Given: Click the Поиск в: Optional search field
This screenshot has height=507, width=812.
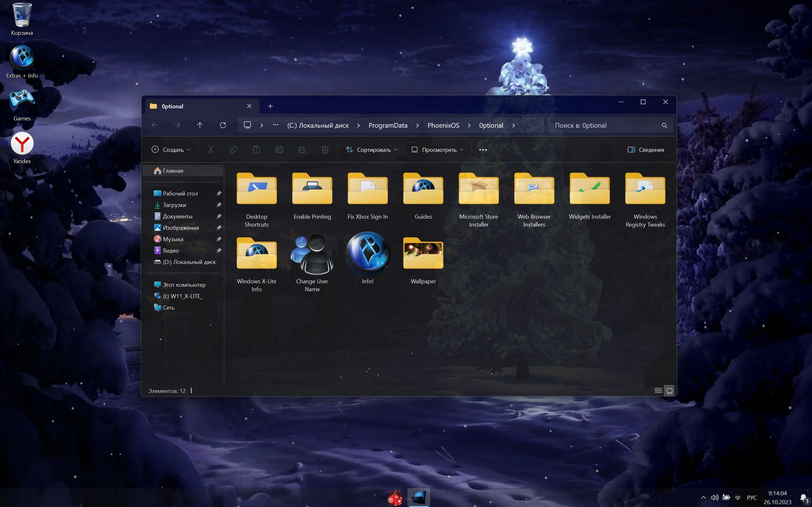Looking at the screenshot, I should pos(604,125).
